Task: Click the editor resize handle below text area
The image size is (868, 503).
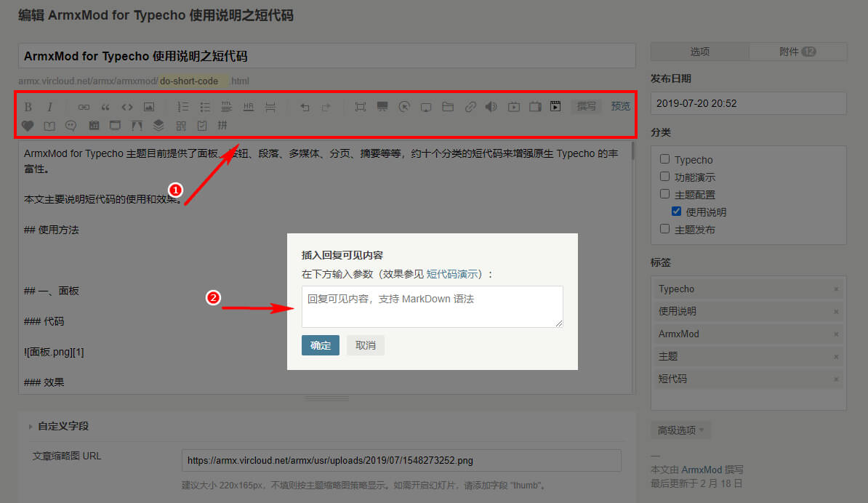Action: coord(326,398)
